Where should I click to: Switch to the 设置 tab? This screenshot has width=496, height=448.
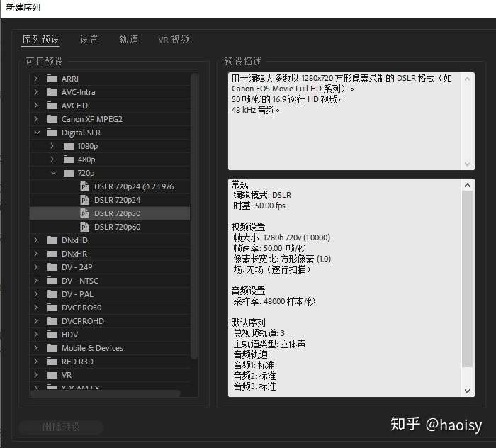click(x=89, y=39)
